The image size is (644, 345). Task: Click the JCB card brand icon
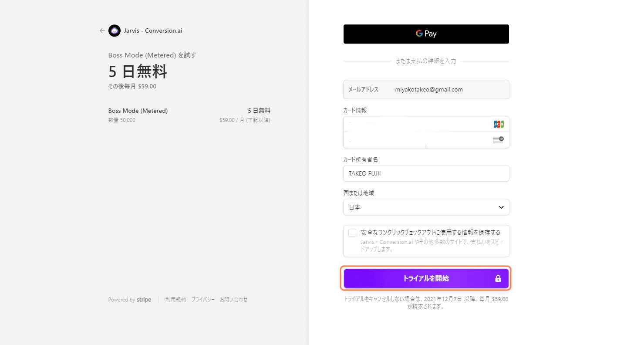tap(498, 124)
